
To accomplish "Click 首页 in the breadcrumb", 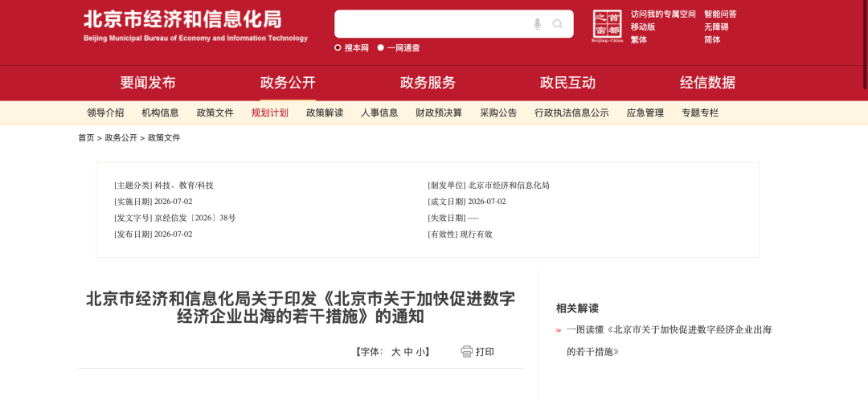I will click(86, 138).
